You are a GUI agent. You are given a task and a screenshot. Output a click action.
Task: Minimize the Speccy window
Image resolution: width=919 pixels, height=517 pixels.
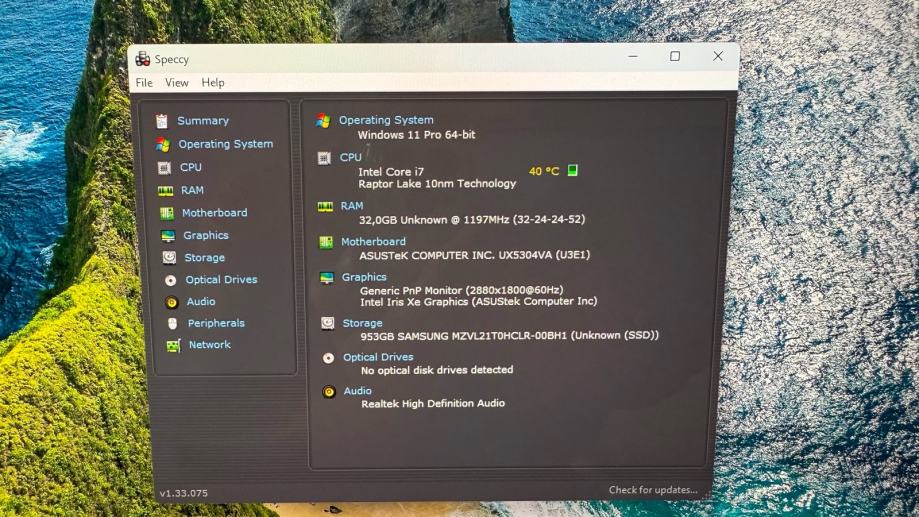coord(633,57)
